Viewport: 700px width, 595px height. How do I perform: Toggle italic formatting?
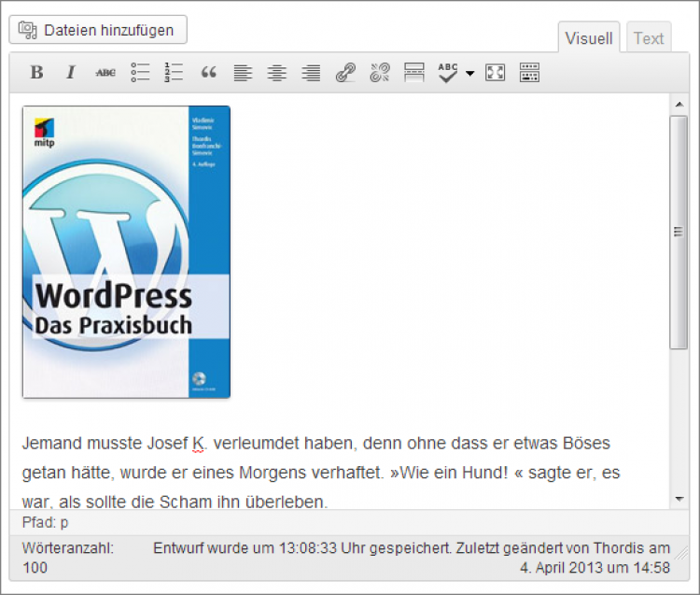[70, 73]
